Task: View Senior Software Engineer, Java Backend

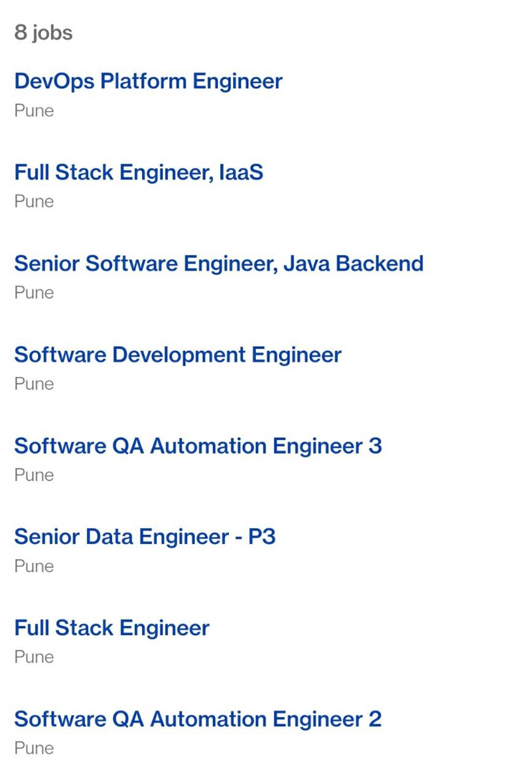Action: 219,264
